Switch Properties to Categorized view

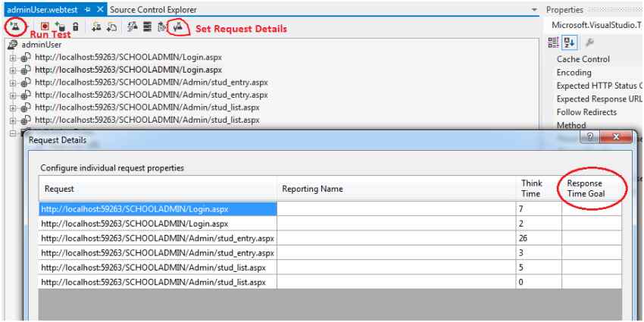point(553,42)
